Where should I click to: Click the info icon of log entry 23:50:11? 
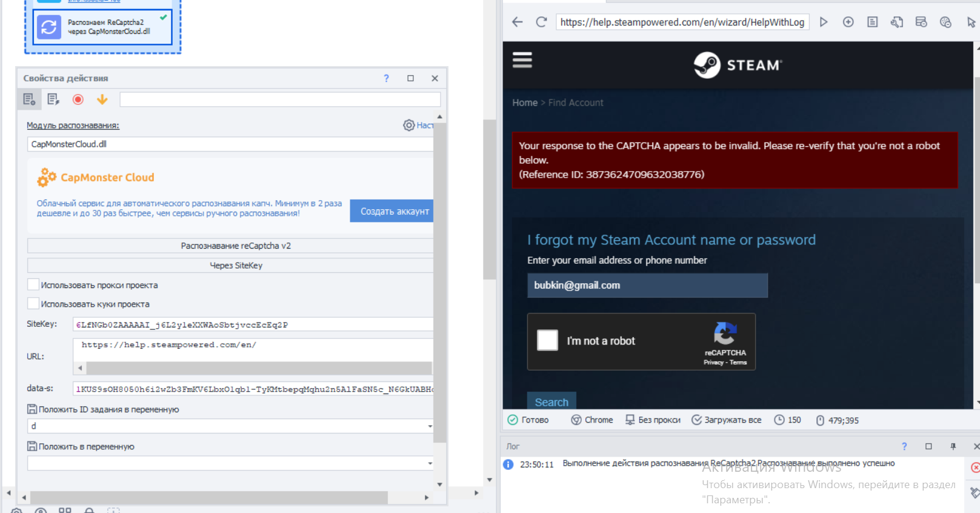(x=508, y=464)
